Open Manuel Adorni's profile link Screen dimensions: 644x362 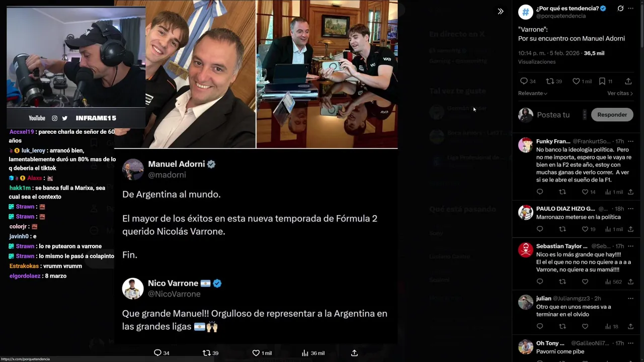click(x=176, y=164)
